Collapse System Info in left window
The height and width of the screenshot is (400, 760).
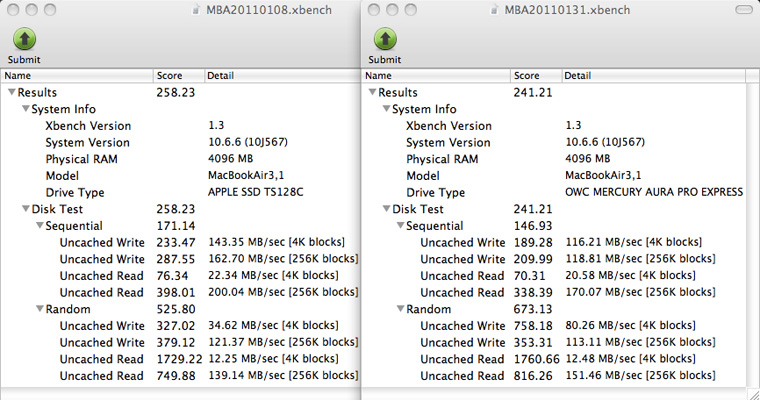coord(26,109)
